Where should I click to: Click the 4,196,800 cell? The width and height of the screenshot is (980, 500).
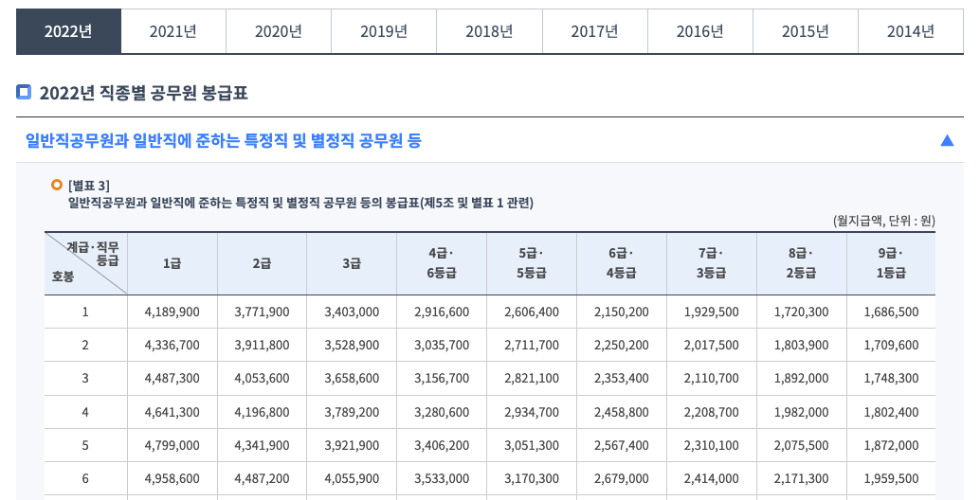click(x=262, y=412)
